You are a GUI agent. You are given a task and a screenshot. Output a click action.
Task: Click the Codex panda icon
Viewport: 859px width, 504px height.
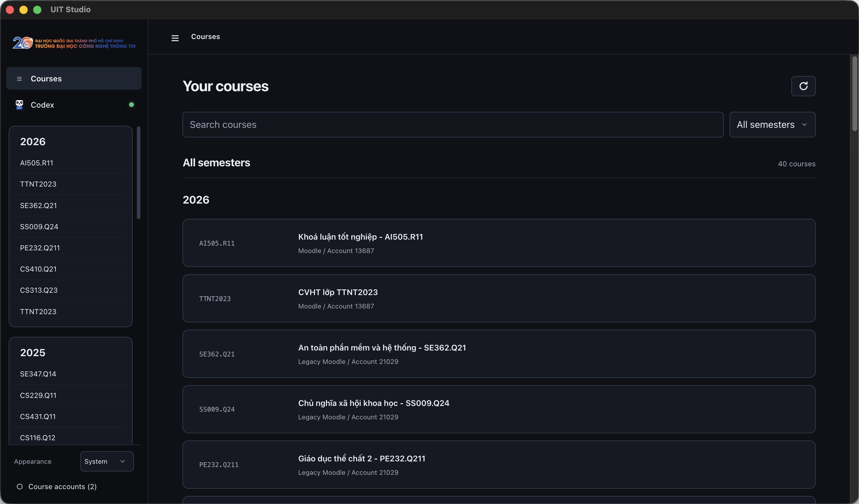[x=19, y=105]
